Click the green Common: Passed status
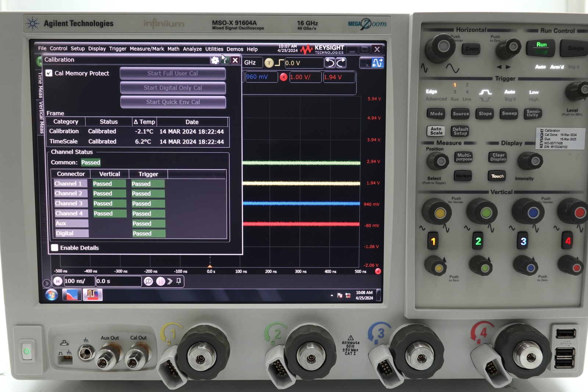The image size is (588, 392). point(90,162)
